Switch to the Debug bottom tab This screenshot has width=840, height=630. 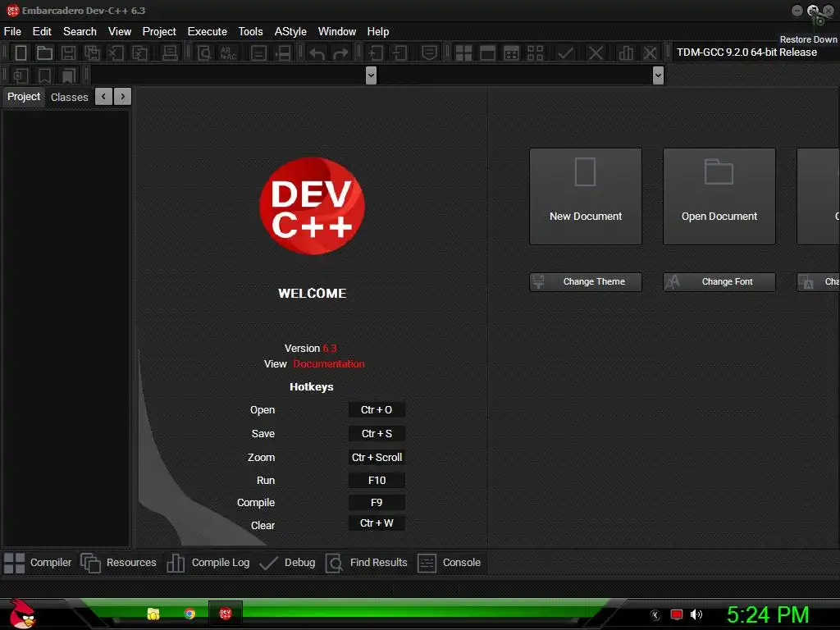[287, 563]
